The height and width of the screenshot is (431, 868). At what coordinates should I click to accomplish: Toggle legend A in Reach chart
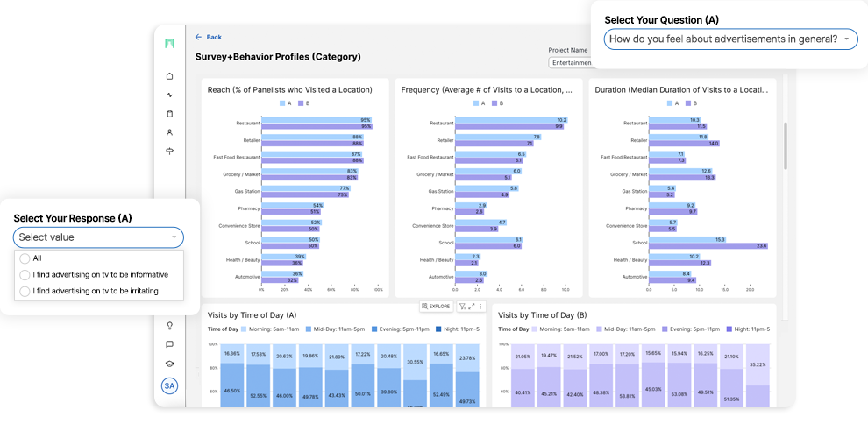[x=285, y=103]
